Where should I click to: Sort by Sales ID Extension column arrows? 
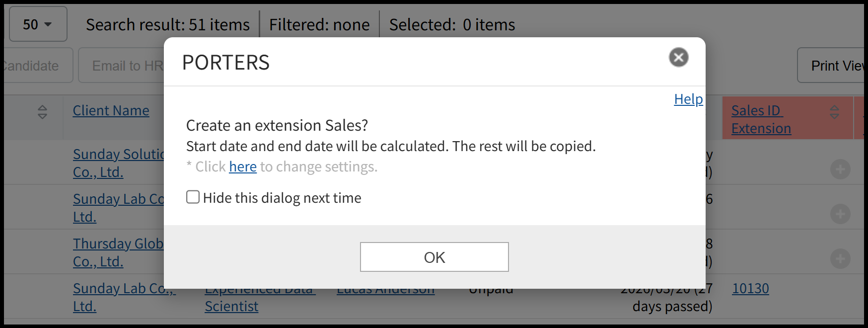834,112
